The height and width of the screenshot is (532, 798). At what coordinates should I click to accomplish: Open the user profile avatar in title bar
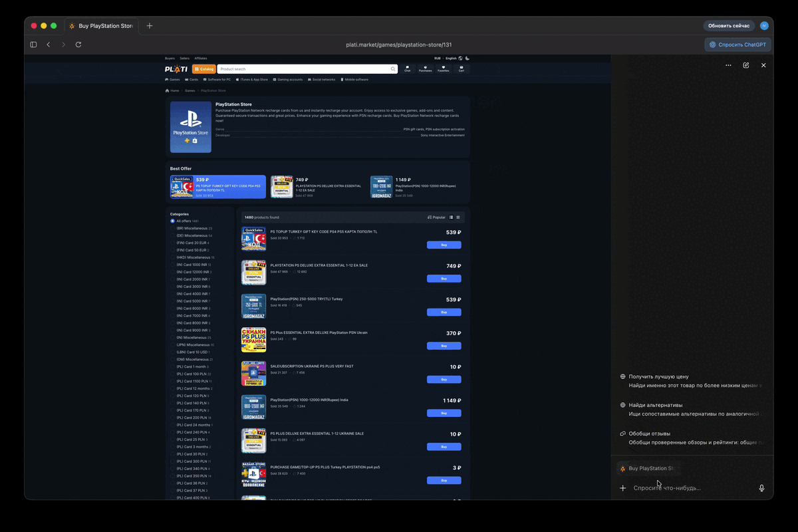point(764,26)
